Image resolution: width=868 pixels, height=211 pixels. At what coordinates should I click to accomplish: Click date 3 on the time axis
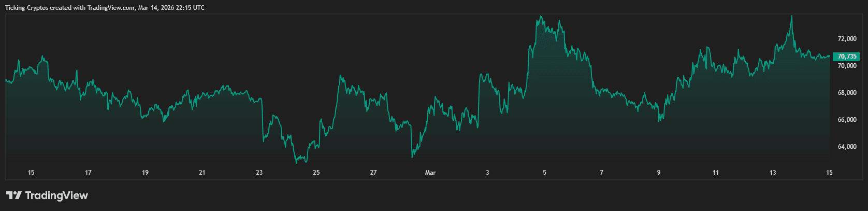(x=487, y=173)
